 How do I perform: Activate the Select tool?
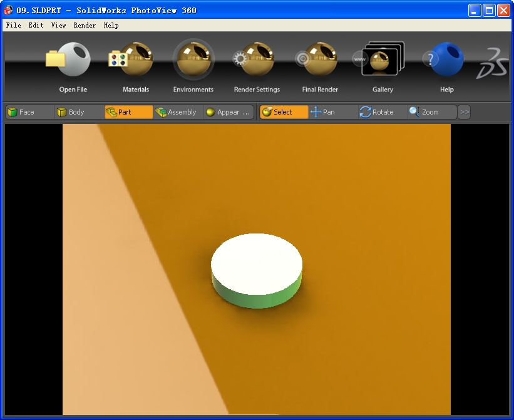coord(284,112)
